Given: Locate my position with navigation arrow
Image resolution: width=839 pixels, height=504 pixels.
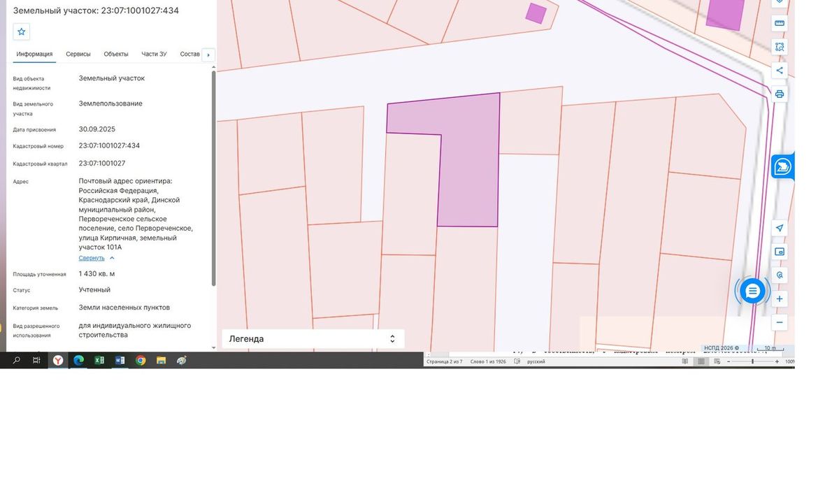Looking at the screenshot, I should pos(780,229).
